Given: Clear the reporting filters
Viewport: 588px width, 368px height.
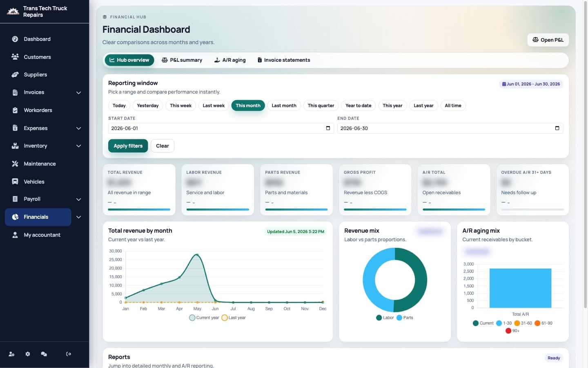Looking at the screenshot, I should click(x=163, y=146).
